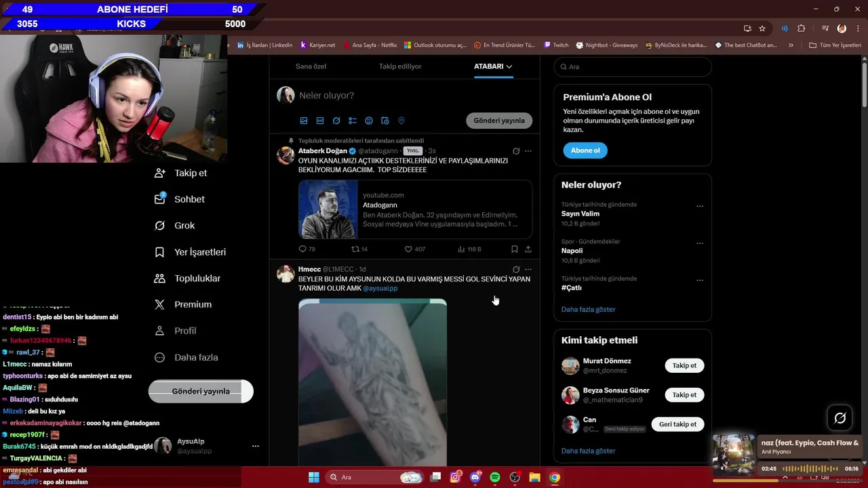868x488 pixels.
Task: Reply to Ataberk Doğan's pinned post
Action: coord(307,249)
